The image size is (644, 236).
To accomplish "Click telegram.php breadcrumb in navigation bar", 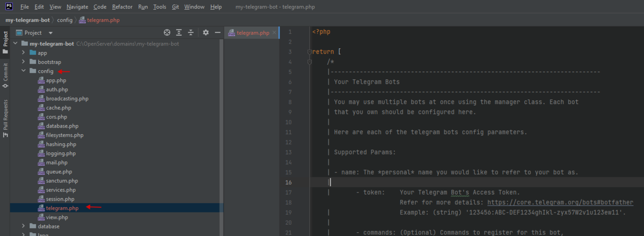I will tap(99, 20).
